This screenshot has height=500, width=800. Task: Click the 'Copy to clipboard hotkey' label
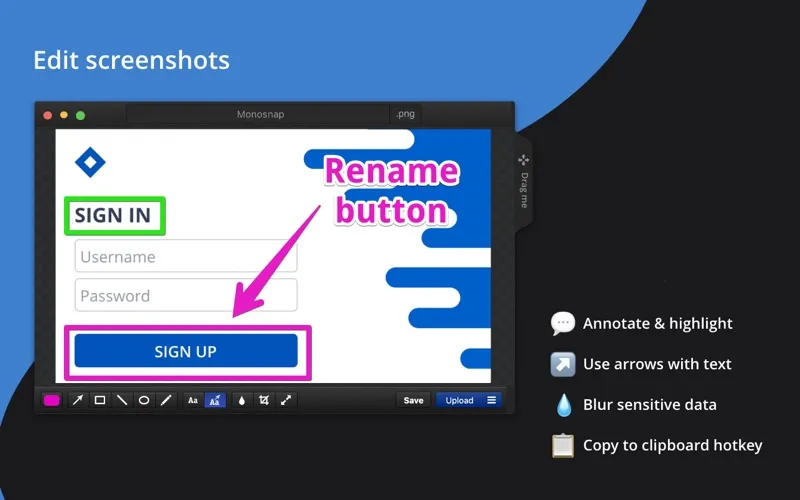tap(672, 445)
